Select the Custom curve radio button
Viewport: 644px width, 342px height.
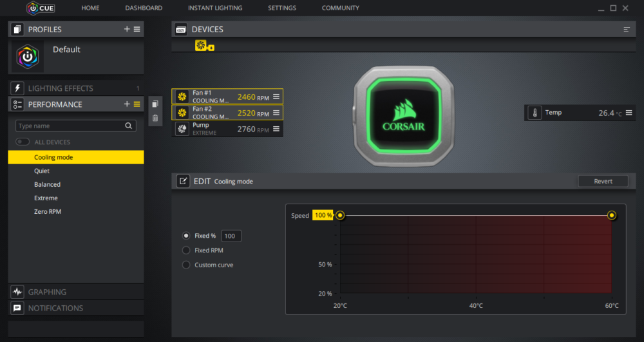coord(186,265)
